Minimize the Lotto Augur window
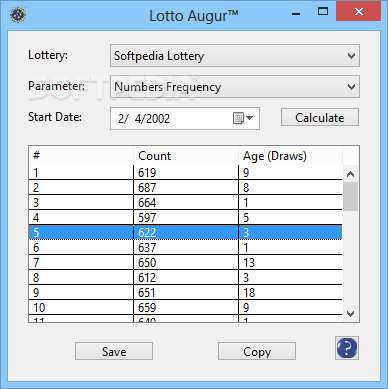The image size is (388, 389). click(296, 13)
